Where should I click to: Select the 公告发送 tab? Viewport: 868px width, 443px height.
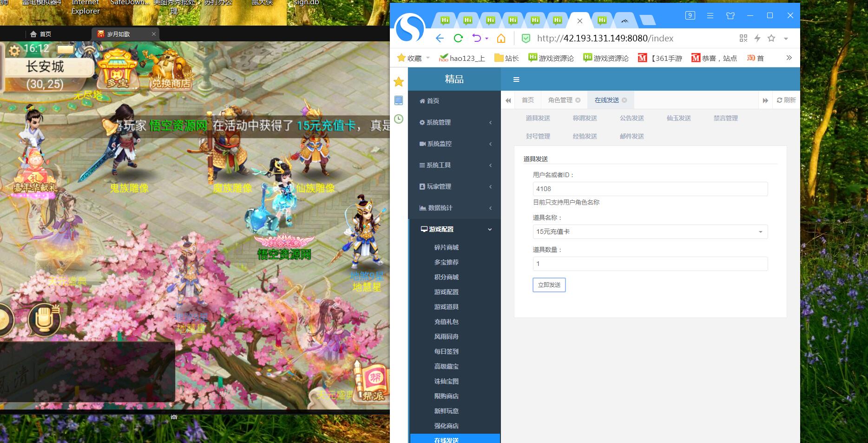click(x=631, y=118)
